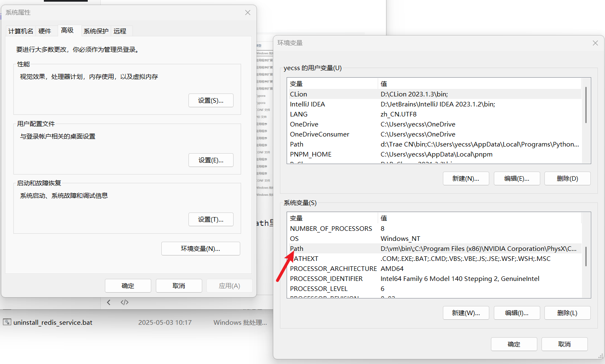The height and width of the screenshot is (364, 605).
Task: Confirm 系统属性 dialog with 确定
Action: click(x=128, y=286)
